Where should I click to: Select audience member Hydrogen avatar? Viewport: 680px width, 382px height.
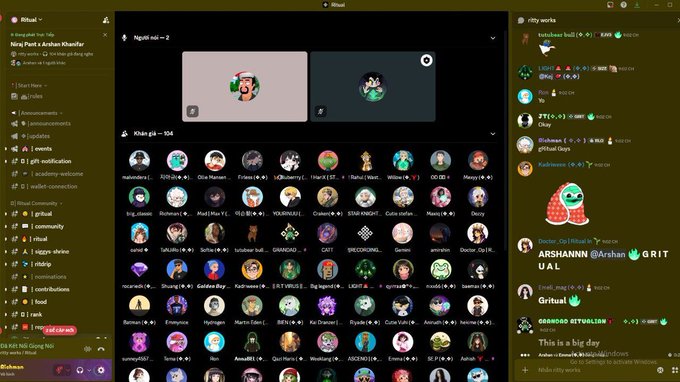tap(214, 306)
